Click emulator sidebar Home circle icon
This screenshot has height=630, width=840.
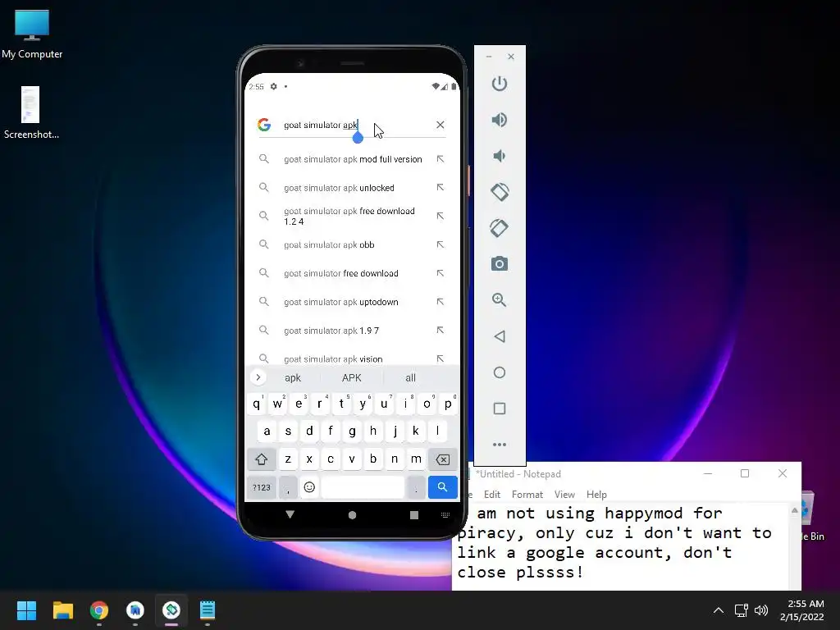pyautogui.click(x=500, y=372)
